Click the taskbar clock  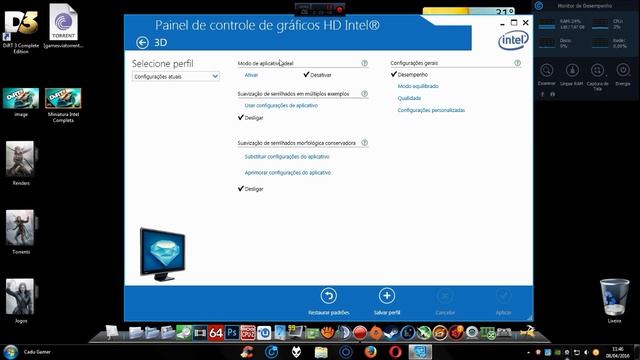(618, 352)
